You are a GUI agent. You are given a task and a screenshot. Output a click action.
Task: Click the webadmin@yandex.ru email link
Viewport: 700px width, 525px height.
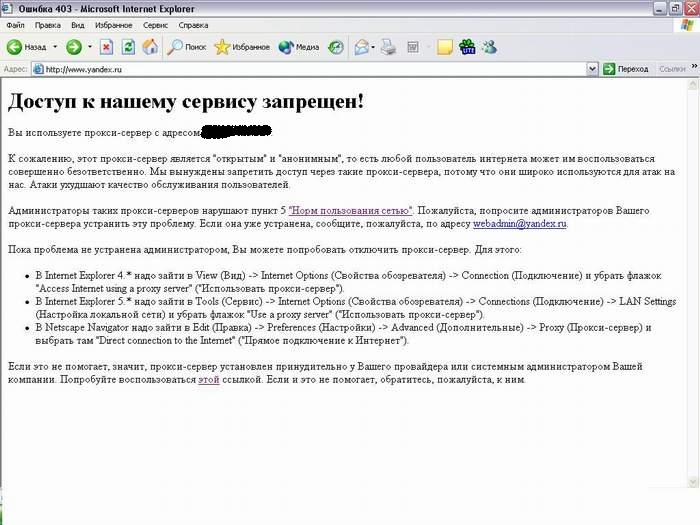520,224
